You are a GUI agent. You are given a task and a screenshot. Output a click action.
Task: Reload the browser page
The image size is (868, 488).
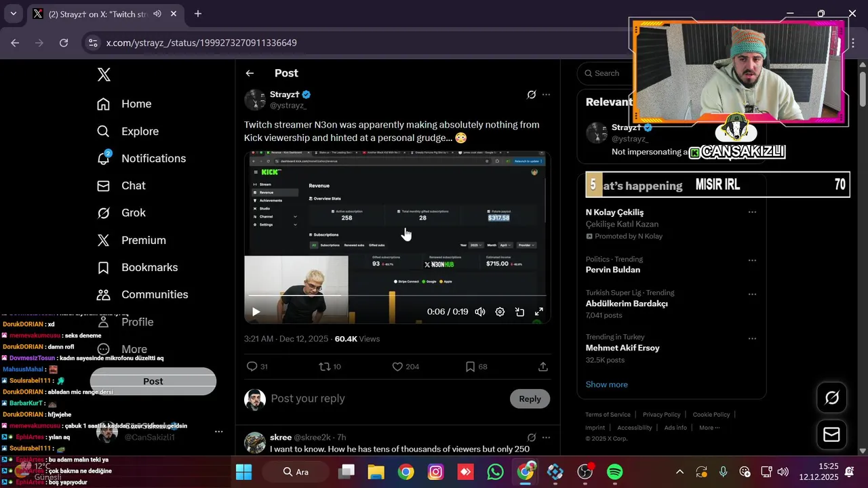coord(64,43)
